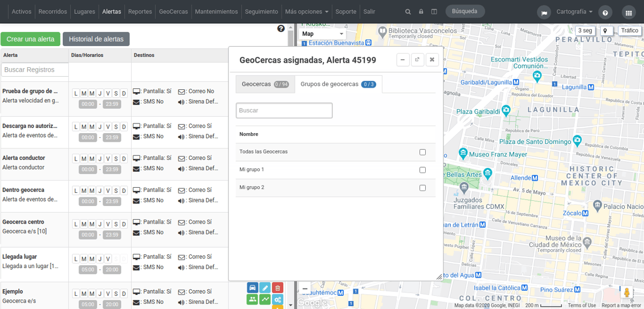This screenshot has width=644, height=309.
Task: Click the alerts list scrollbar down arrow
Action: tap(291, 306)
